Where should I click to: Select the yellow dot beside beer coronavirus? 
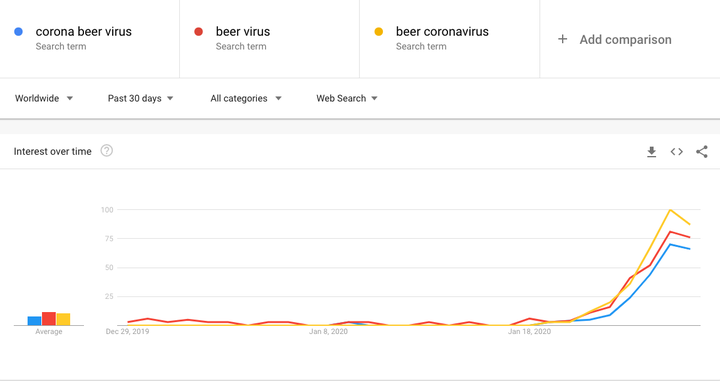378,32
